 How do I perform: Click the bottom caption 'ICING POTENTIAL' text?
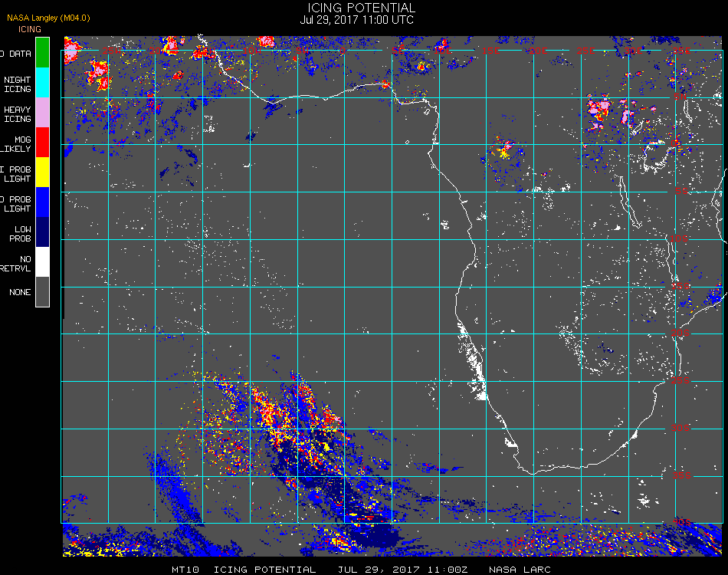(264, 570)
